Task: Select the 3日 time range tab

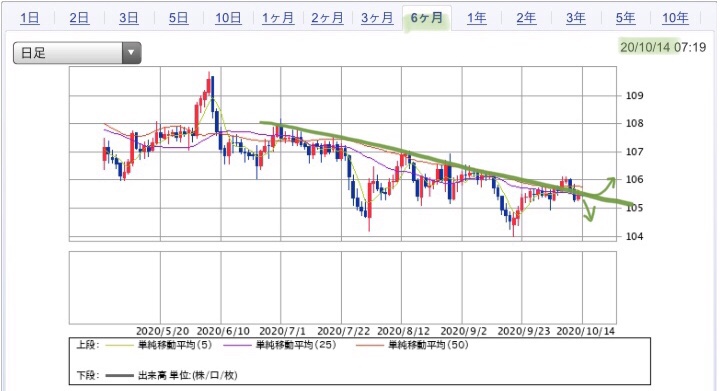Action: (x=129, y=18)
